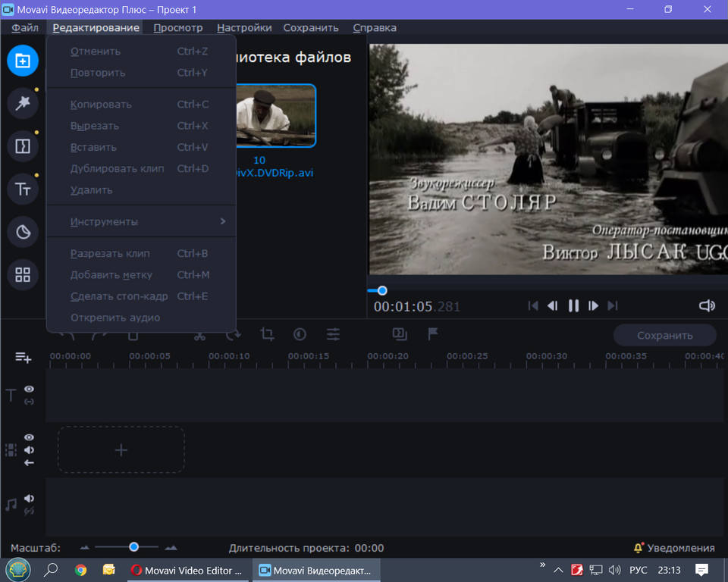Open Уведомления in the status bar
Image resolution: width=728 pixels, height=582 pixels.
681,548
